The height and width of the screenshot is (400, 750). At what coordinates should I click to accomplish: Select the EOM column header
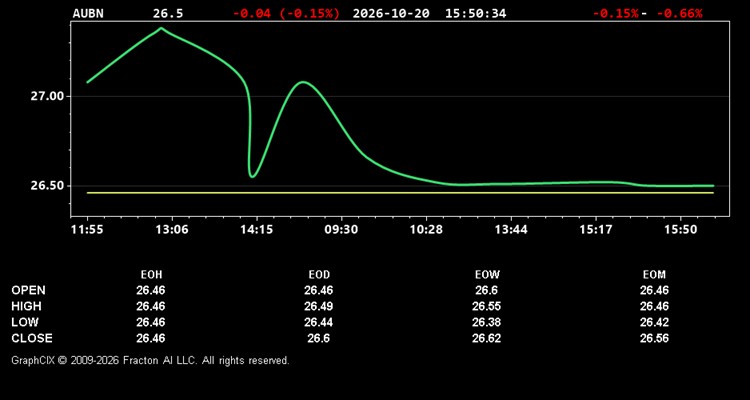coord(654,275)
